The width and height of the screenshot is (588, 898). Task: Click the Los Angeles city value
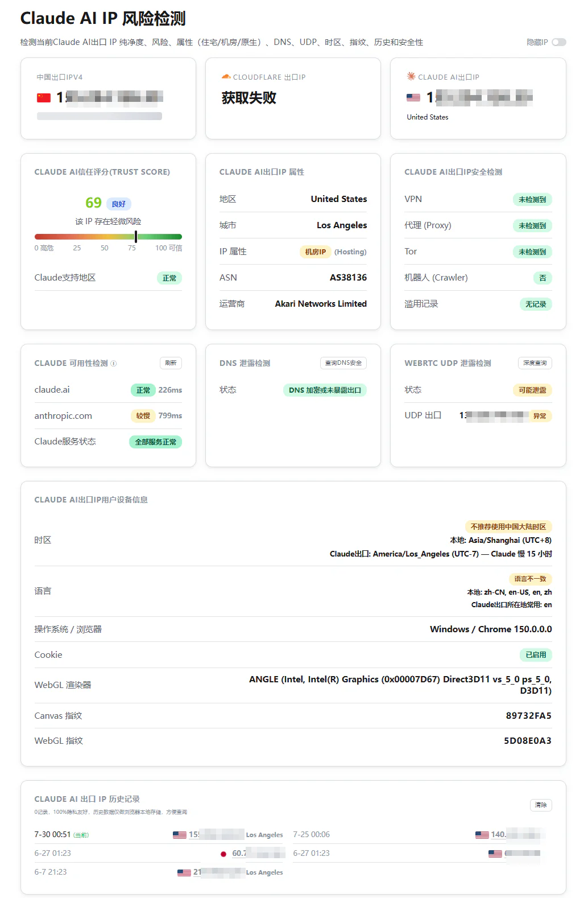342,225
